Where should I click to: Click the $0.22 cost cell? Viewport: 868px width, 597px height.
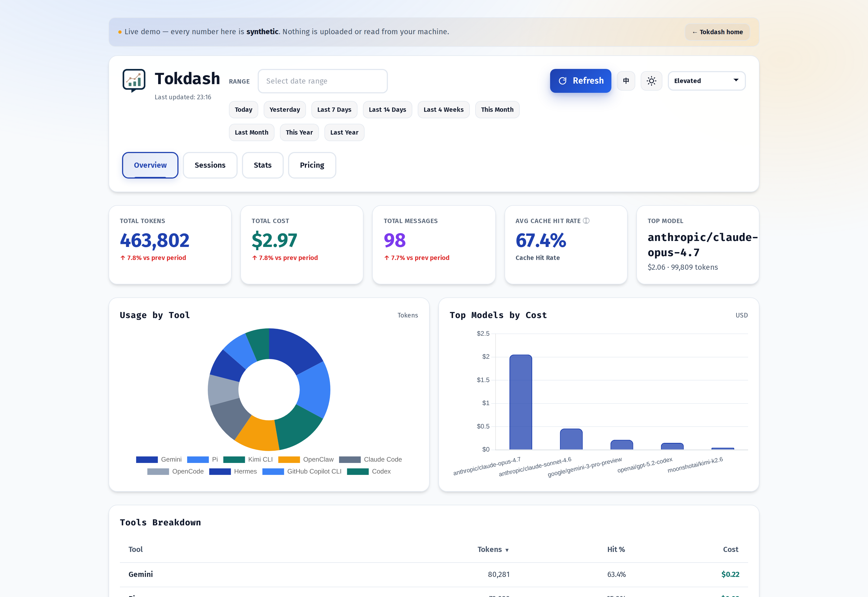point(730,574)
